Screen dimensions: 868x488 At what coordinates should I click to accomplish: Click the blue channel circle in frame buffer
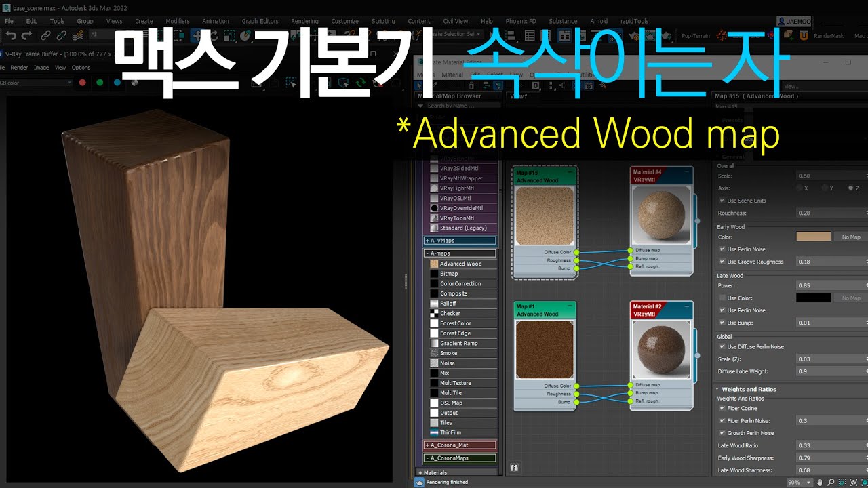[117, 83]
